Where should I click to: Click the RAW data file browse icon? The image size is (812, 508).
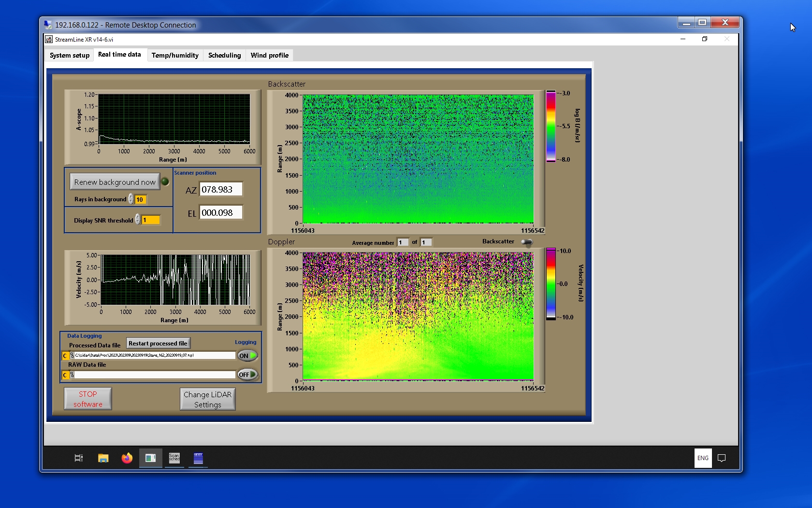tap(72, 375)
